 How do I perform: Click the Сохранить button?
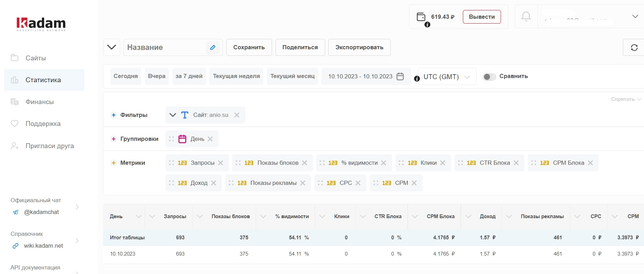click(249, 47)
